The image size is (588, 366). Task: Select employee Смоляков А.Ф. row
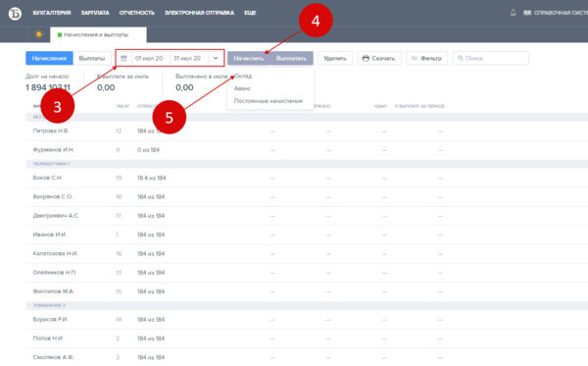[x=307, y=357]
